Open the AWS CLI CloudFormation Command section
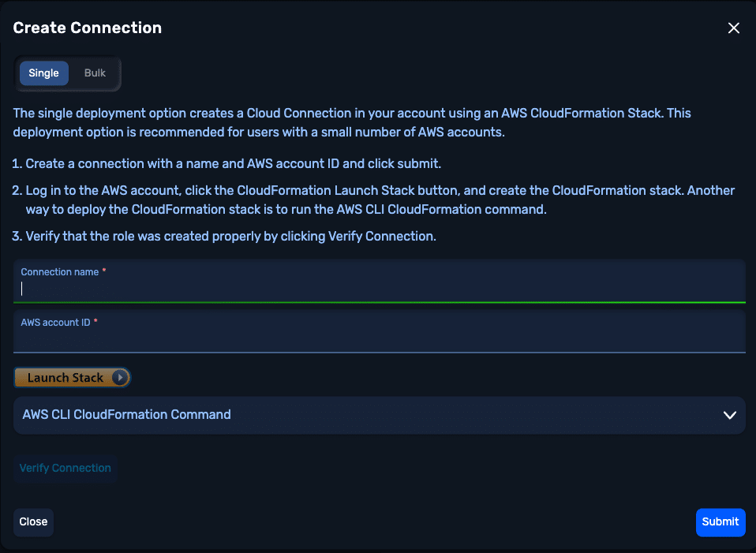Image resolution: width=756 pixels, height=553 pixels. tap(380, 415)
